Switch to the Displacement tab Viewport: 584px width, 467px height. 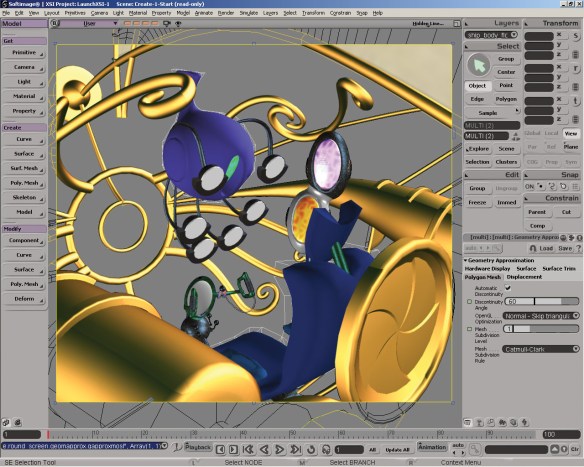pos(524,277)
